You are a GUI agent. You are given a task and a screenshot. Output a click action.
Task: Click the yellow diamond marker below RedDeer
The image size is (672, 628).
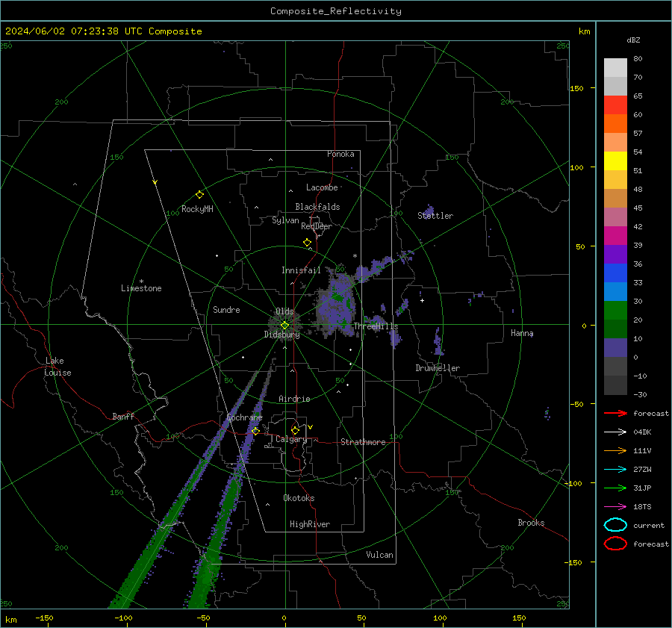(x=308, y=243)
